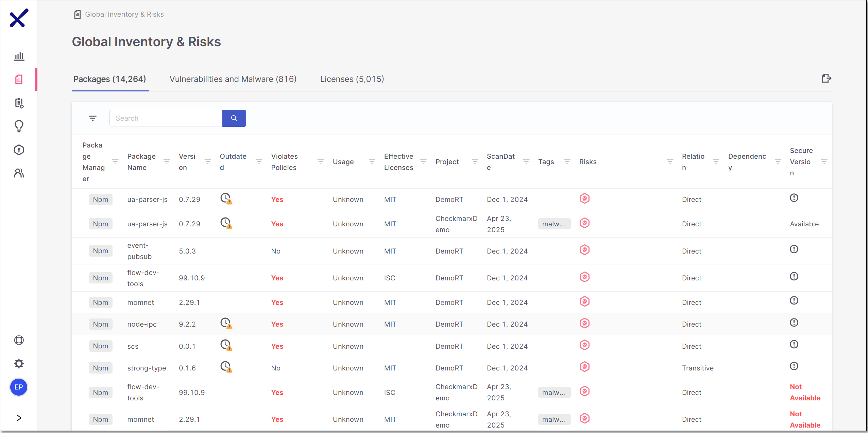Click version 5.0.3 cell
The height and width of the screenshot is (433, 868).
coord(187,251)
